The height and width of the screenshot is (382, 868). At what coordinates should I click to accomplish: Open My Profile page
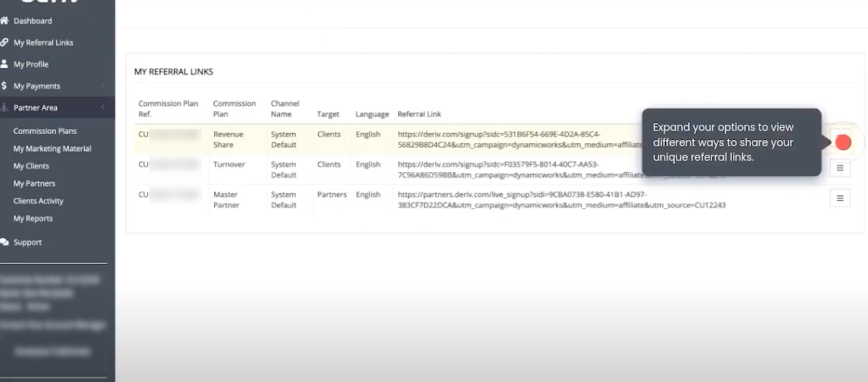(31, 64)
